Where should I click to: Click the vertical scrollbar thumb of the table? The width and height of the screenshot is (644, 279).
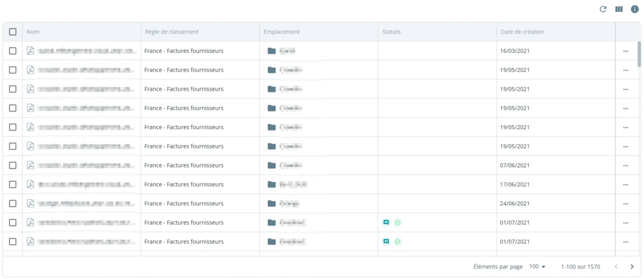pyautogui.click(x=639, y=54)
